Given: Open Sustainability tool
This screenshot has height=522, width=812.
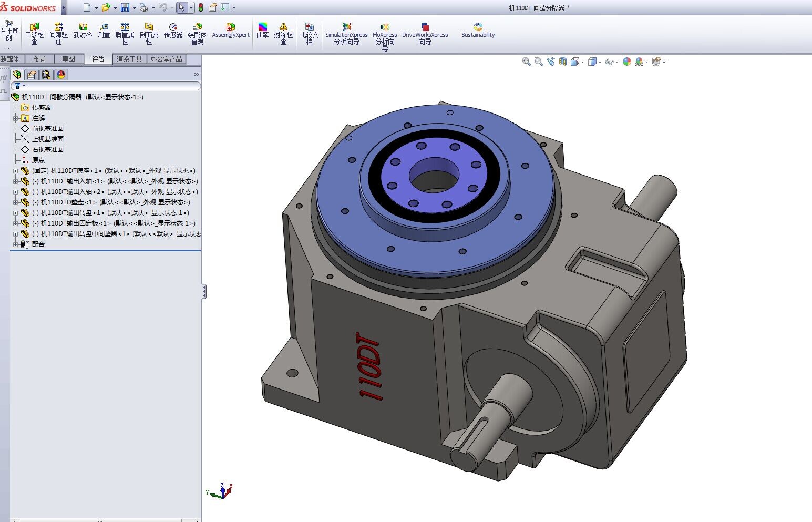Looking at the screenshot, I should (x=478, y=30).
